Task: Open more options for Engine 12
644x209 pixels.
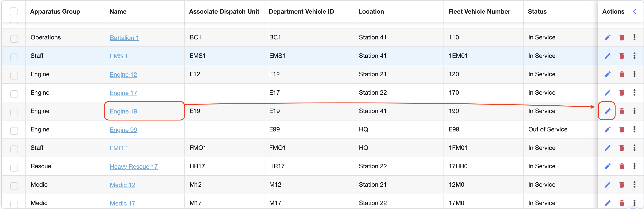Action: (x=634, y=74)
